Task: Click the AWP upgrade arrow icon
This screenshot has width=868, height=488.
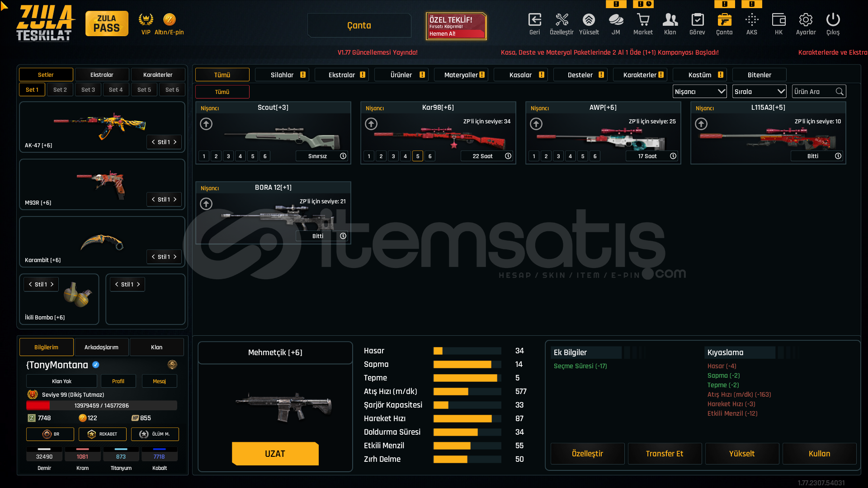Action: [536, 124]
